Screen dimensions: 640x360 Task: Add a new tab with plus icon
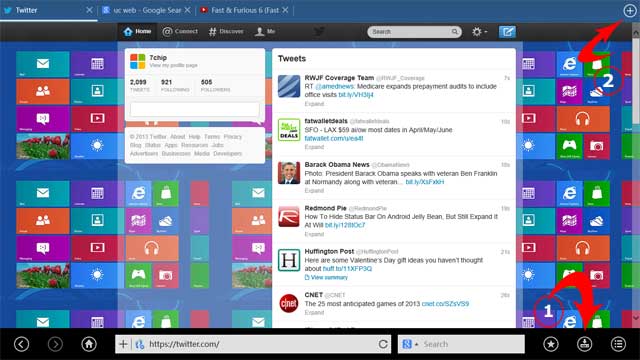point(630,11)
